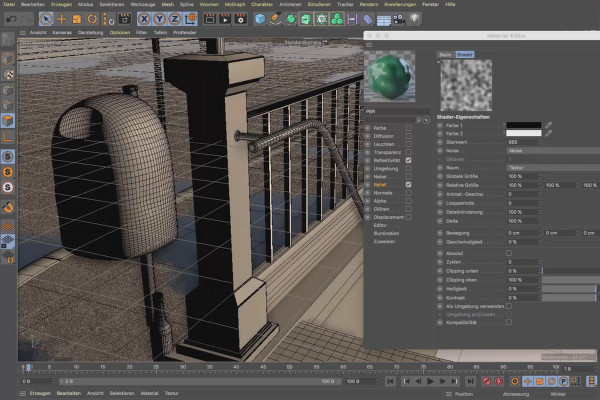Enable the Transparenz channel checkbox

pos(408,152)
